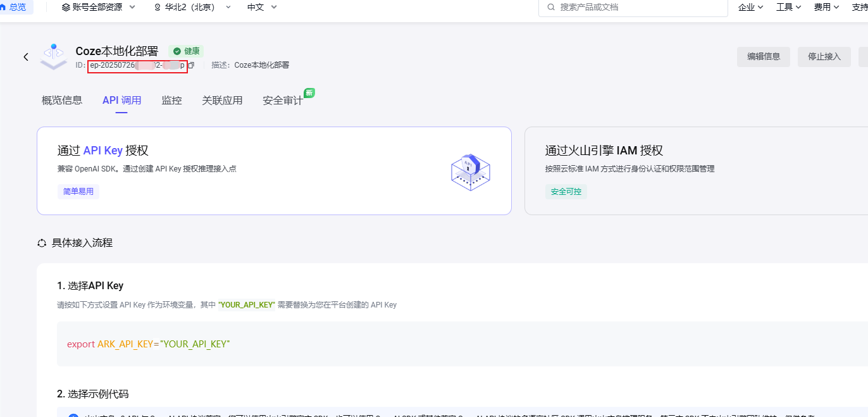Expand the 工具 menu
The height and width of the screenshot is (417, 868).
pyautogui.click(x=789, y=7)
